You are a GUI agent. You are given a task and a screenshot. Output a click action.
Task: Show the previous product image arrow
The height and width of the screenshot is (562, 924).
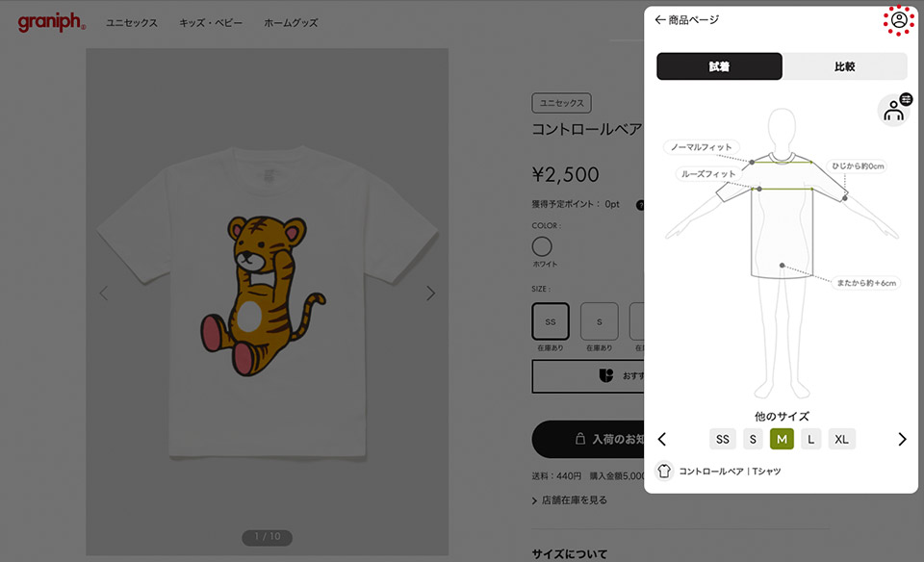click(x=104, y=293)
